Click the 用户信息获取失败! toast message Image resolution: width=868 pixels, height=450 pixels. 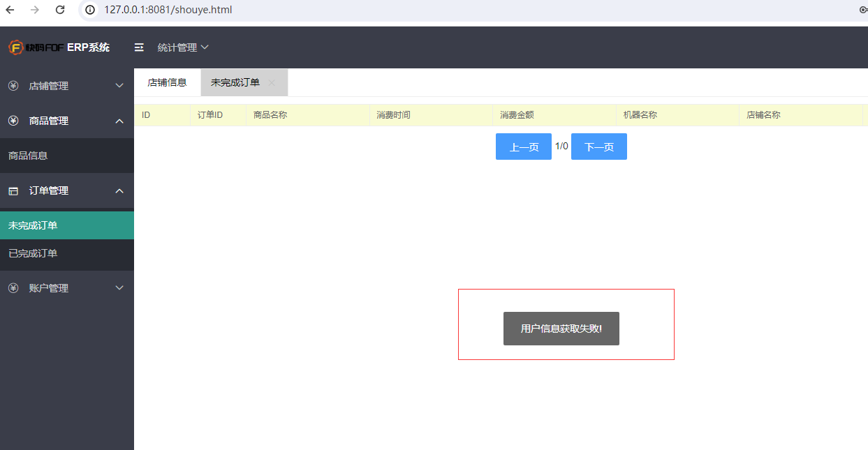(561, 329)
